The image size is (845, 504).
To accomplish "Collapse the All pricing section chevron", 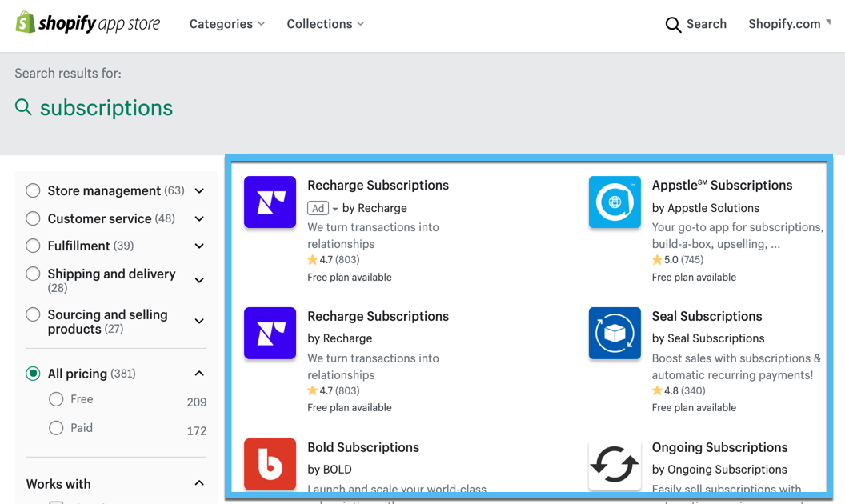I will click(x=199, y=374).
